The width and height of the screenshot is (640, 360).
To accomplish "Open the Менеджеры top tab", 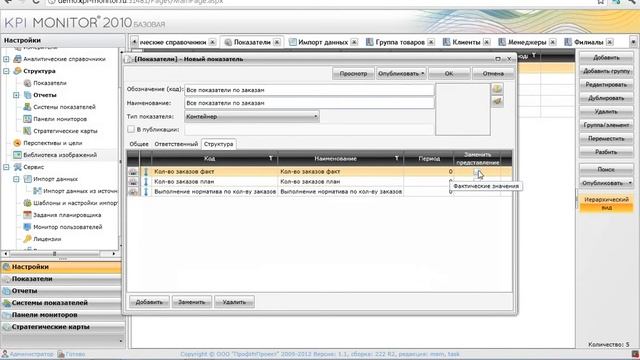I will pyautogui.click(x=527, y=42).
